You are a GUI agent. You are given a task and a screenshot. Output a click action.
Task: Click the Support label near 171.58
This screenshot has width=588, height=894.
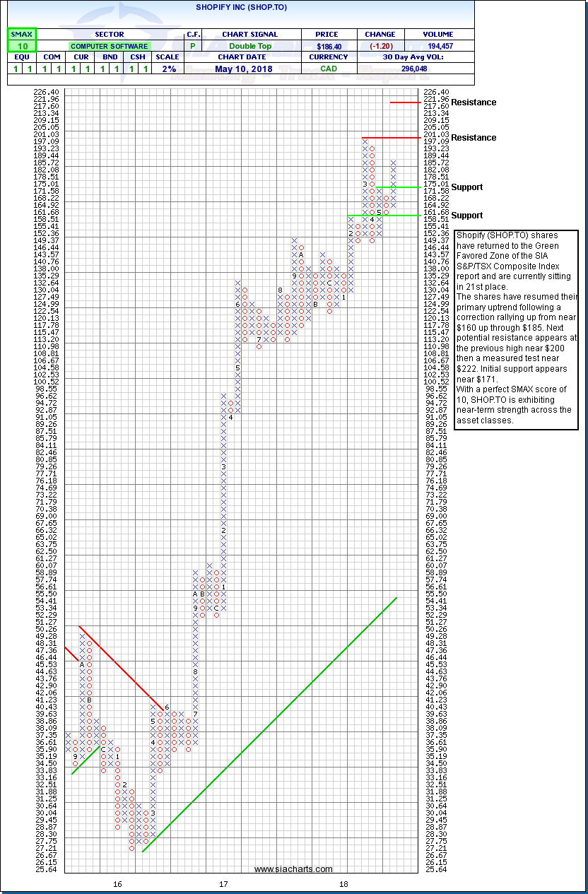click(467, 187)
